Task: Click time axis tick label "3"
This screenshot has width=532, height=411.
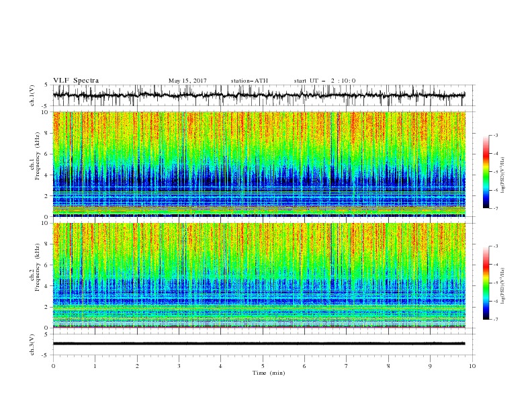Action: pyautogui.click(x=179, y=366)
